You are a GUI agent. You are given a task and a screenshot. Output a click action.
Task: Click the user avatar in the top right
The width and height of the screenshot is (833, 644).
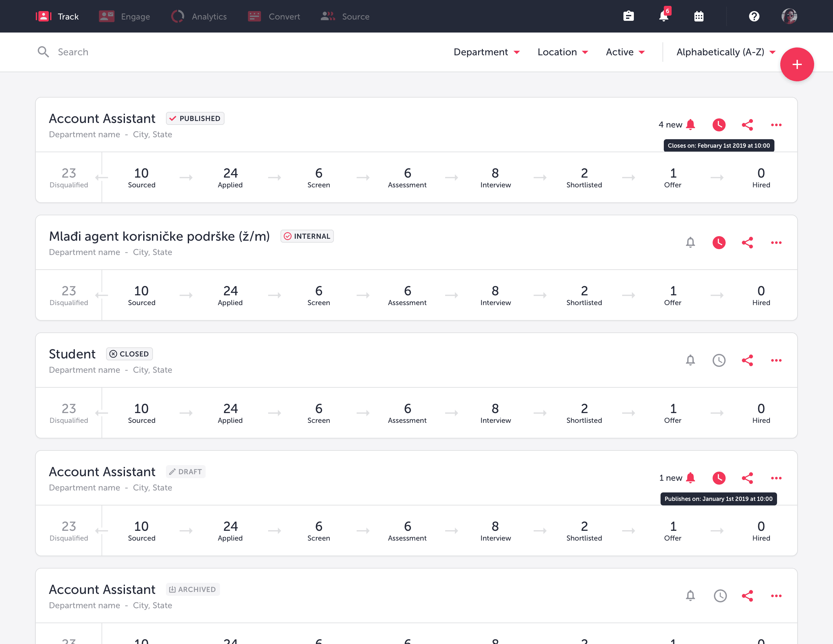[789, 16]
